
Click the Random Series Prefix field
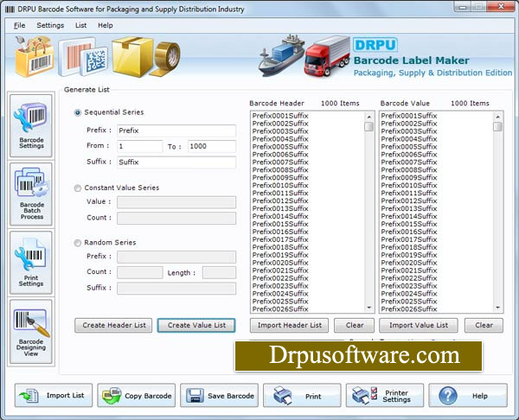click(x=176, y=257)
